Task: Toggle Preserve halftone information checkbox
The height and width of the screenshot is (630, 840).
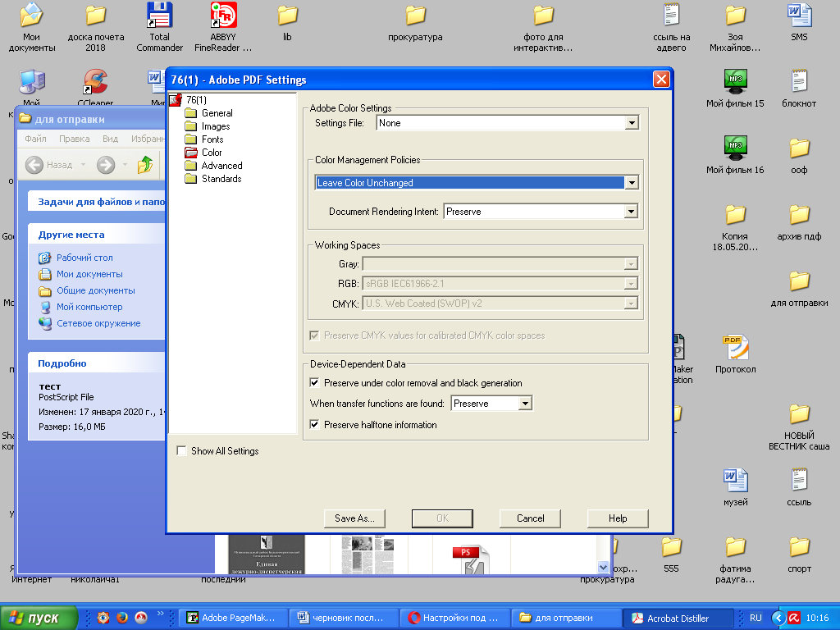Action: pyautogui.click(x=314, y=425)
